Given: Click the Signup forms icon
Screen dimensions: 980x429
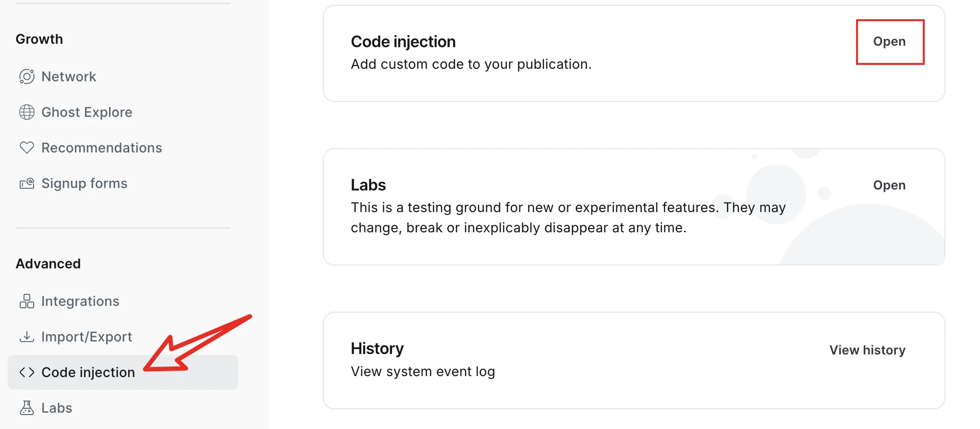Looking at the screenshot, I should click(x=28, y=183).
